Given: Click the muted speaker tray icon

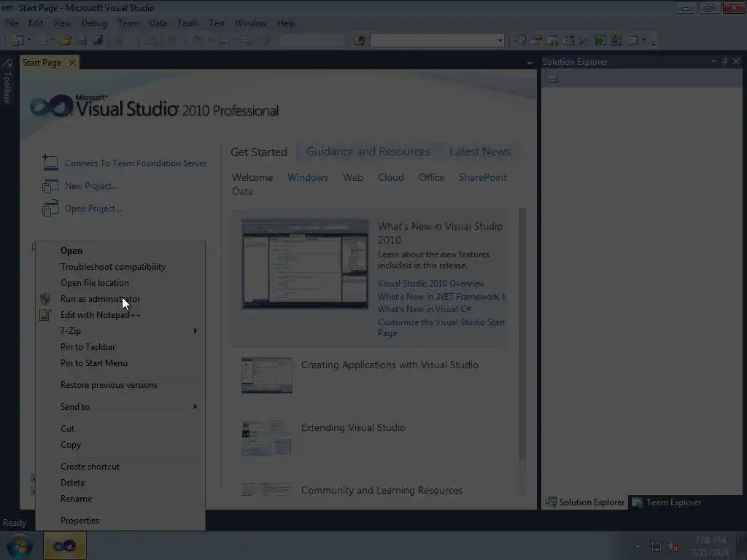Looking at the screenshot, I should click(673, 547).
